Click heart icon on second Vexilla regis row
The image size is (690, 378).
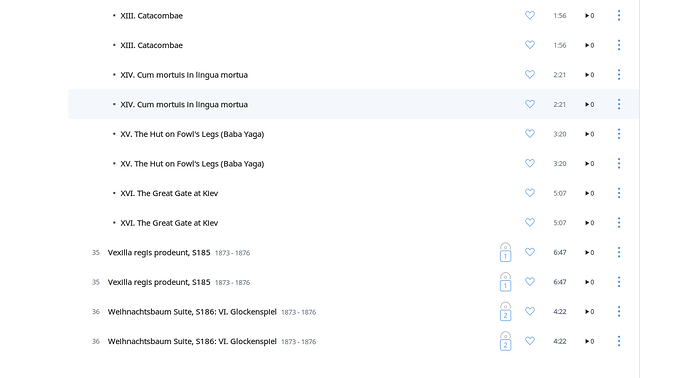tap(530, 282)
